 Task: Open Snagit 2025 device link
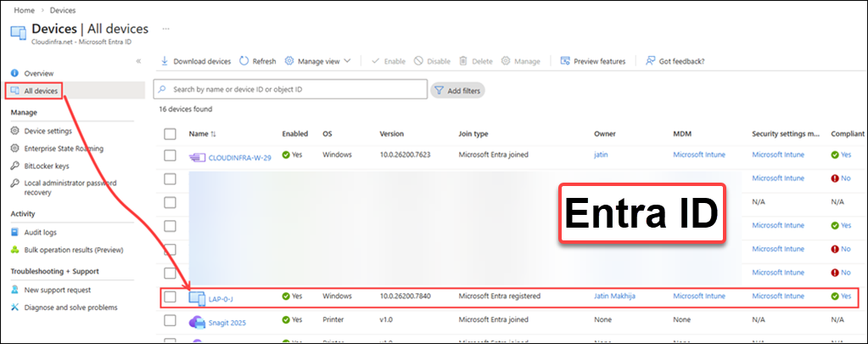pos(227,323)
